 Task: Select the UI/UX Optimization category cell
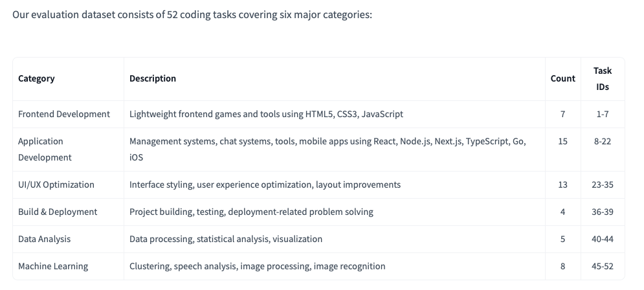point(56,184)
